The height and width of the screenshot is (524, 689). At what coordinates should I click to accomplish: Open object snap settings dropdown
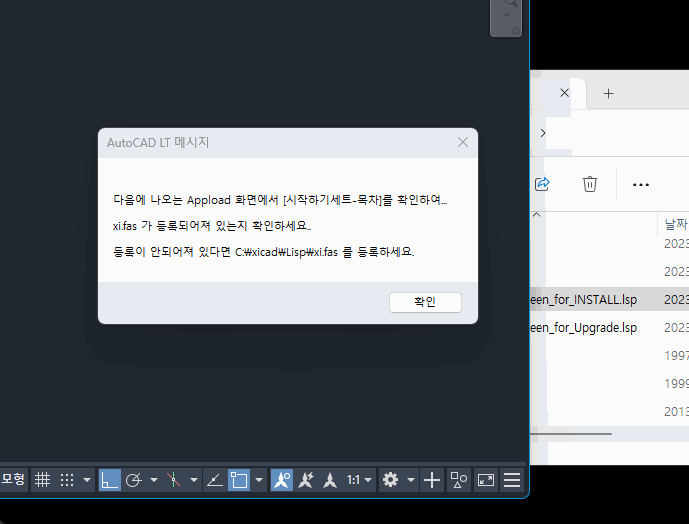coord(259,480)
